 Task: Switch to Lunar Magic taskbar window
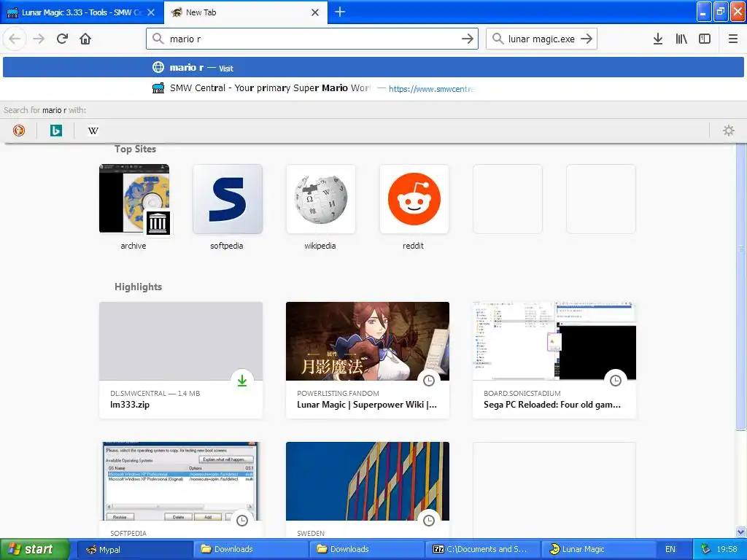(598, 549)
